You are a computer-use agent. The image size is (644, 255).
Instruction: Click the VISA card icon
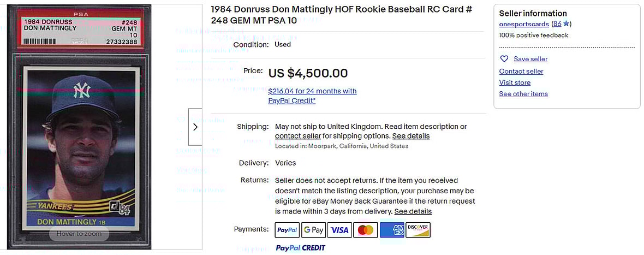(339, 230)
